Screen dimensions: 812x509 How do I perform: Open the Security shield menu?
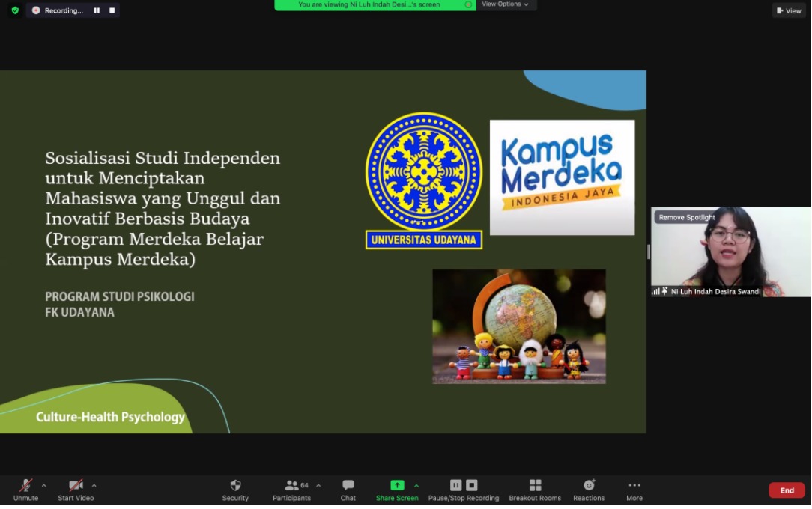(x=235, y=490)
